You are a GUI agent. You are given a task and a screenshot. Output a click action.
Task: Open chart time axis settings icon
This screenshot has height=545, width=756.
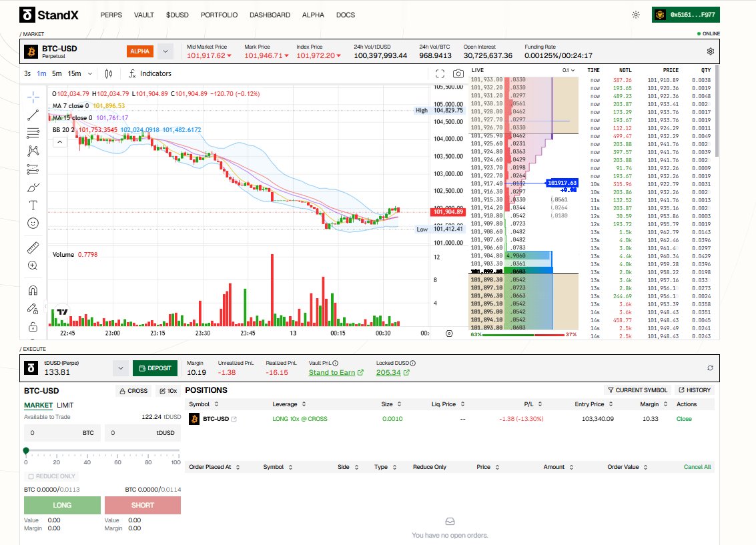tap(449, 334)
